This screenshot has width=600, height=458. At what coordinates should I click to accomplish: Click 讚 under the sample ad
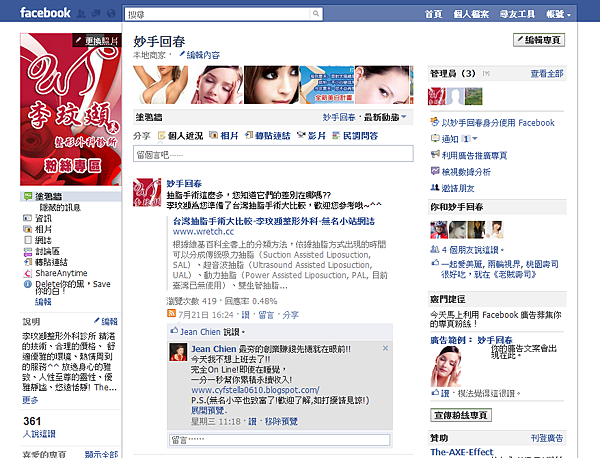click(445, 393)
